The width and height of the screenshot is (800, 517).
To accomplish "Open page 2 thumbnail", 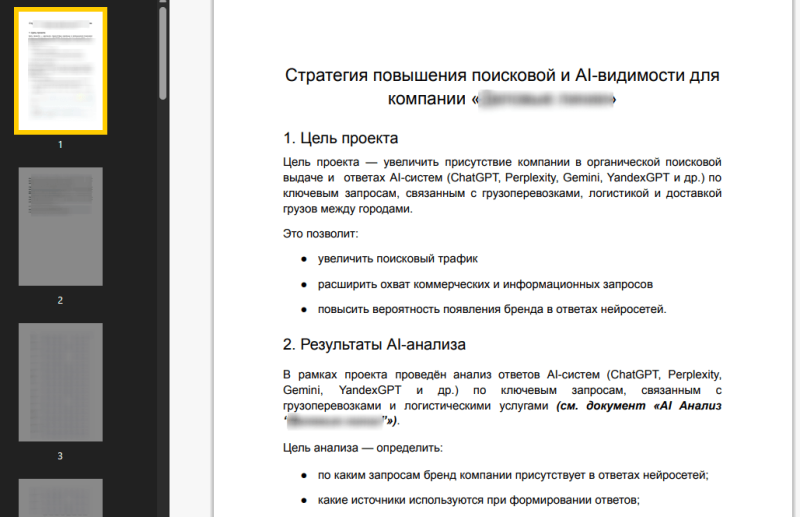I will pos(61,227).
